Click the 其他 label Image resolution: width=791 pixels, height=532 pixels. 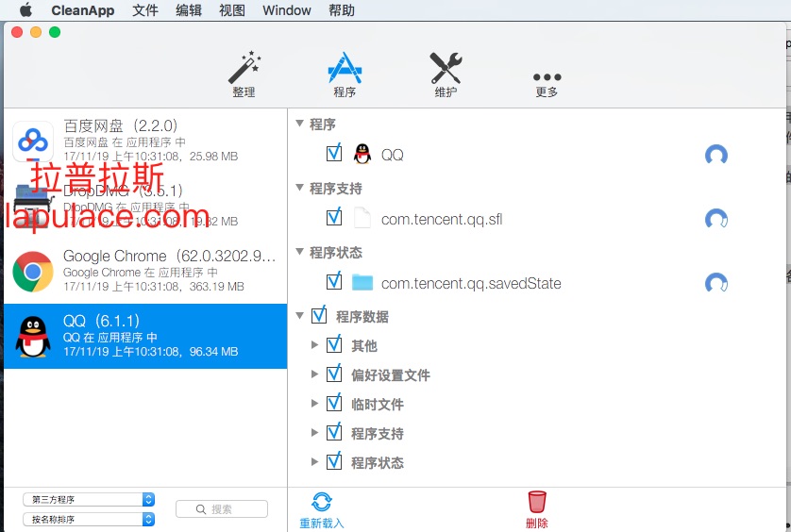(x=364, y=345)
